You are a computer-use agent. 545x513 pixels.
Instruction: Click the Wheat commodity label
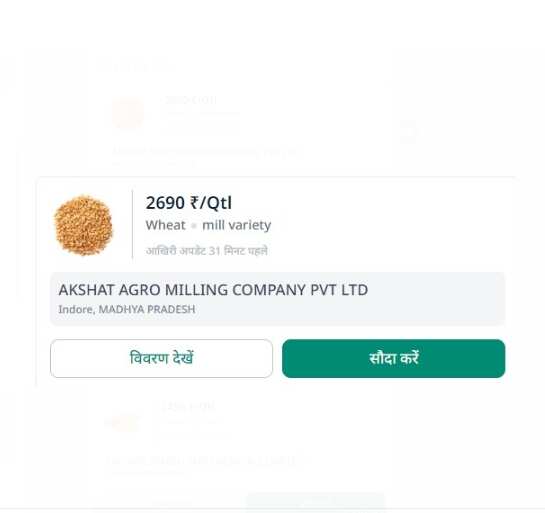point(165,225)
